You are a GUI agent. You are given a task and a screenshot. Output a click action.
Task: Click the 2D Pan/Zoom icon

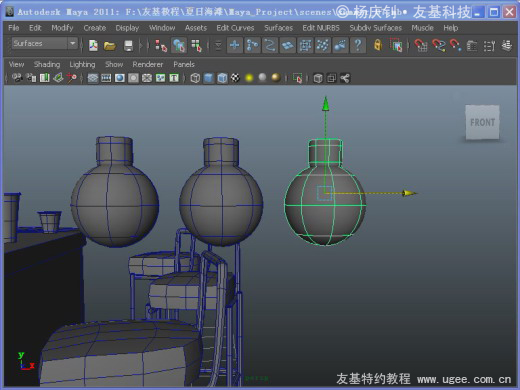tap(72, 78)
